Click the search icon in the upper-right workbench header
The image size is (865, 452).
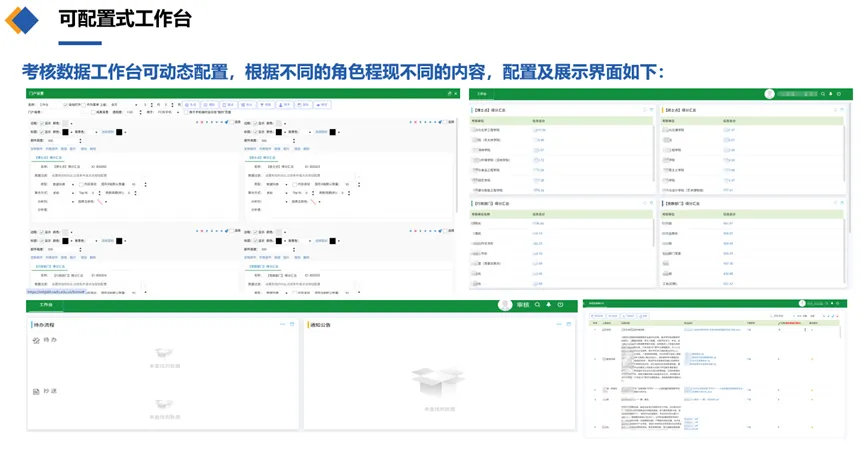pyautogui.click(x=823, y=94)
